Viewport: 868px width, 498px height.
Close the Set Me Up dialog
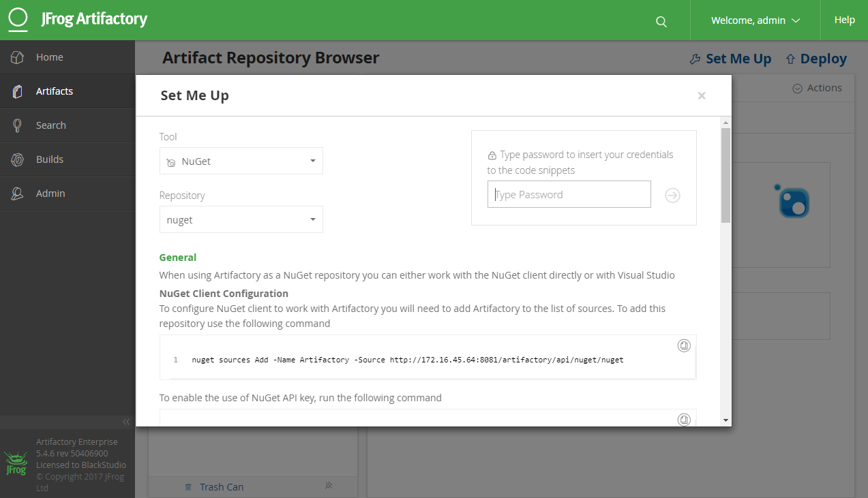[x=701, y=96]
